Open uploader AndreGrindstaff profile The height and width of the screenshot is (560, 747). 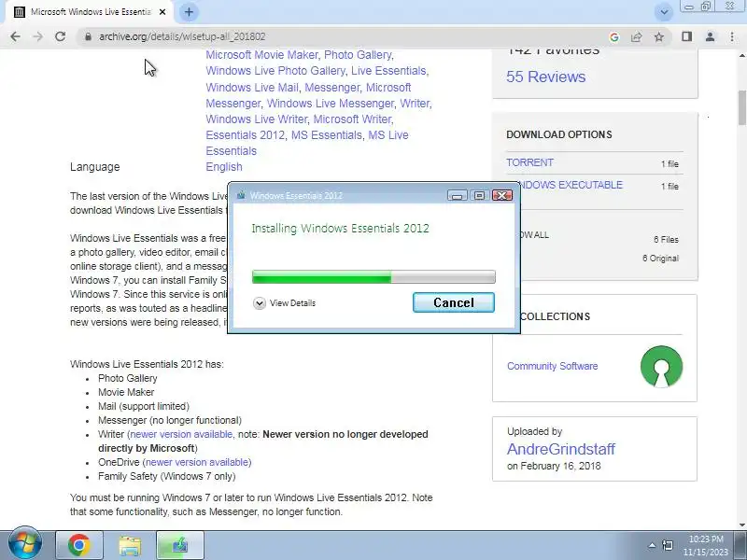point(561,449)
